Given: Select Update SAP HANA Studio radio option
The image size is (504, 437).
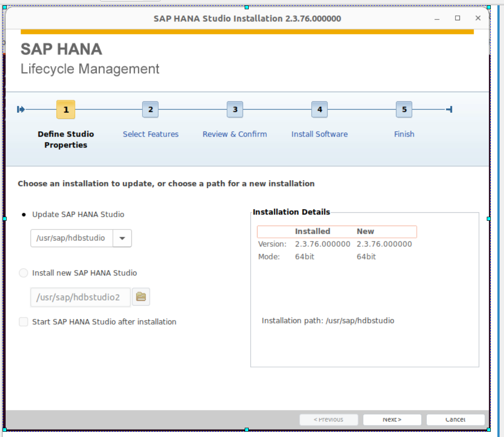Looking at the screenshot, I should coord(23,215).
